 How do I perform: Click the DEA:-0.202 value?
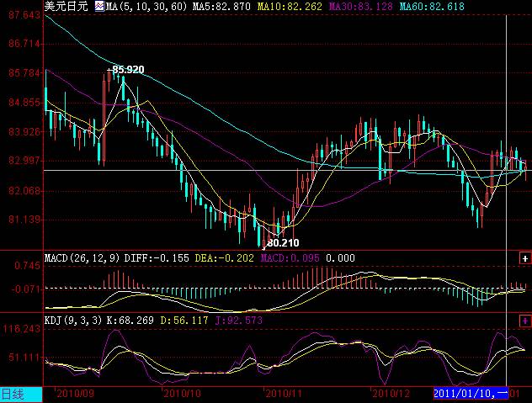click(224, 258)
